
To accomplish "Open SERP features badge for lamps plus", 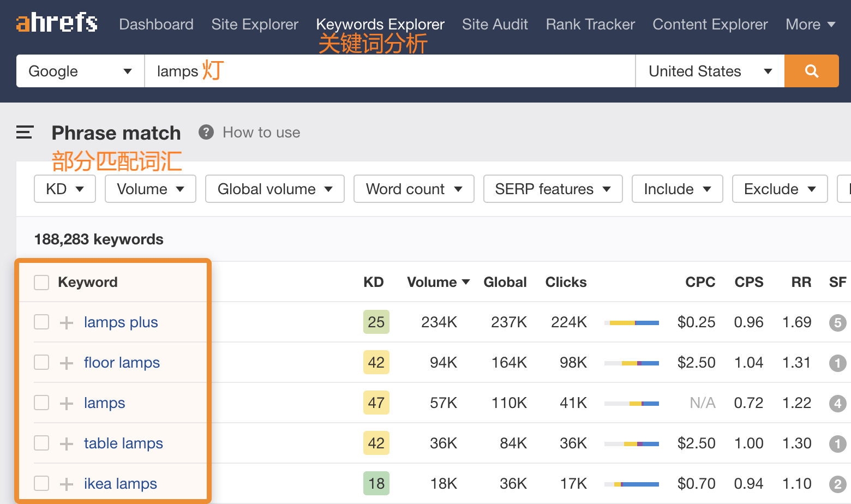I will [x=837, y=323].
